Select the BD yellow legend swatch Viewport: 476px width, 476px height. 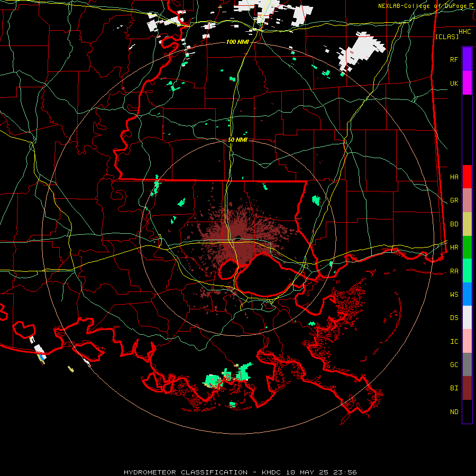pos(467,224)
